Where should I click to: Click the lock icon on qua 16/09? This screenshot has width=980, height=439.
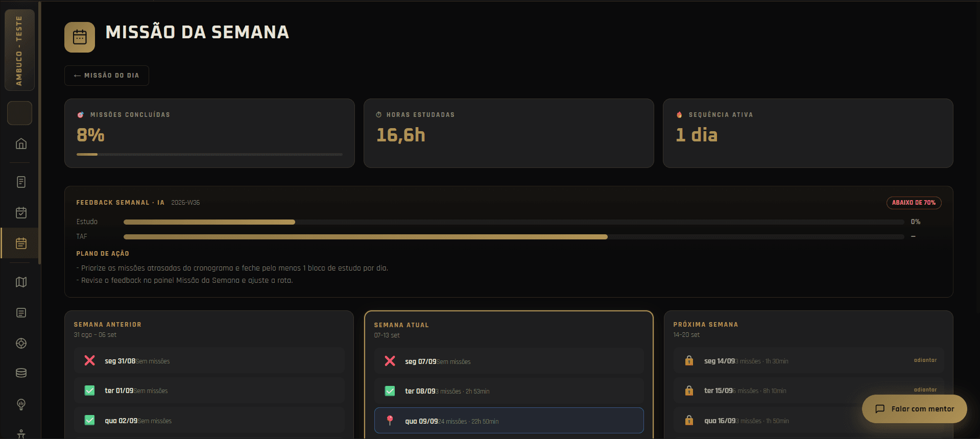pyautogui.click(x=689, y=420)
